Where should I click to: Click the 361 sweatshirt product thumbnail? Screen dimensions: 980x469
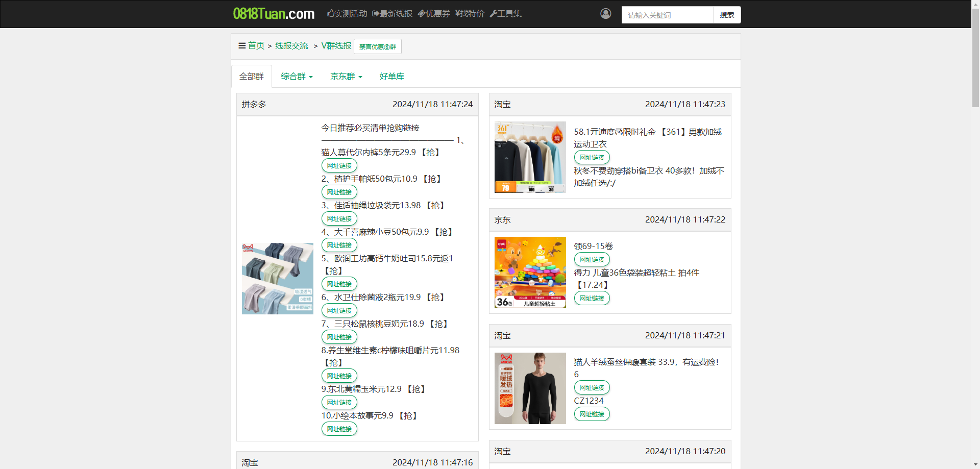[530, 157]
